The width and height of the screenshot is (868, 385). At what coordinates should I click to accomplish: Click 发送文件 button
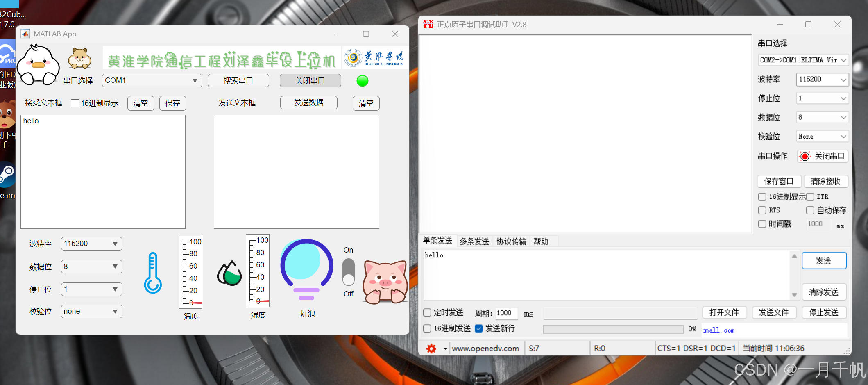[x=774, y=312]
